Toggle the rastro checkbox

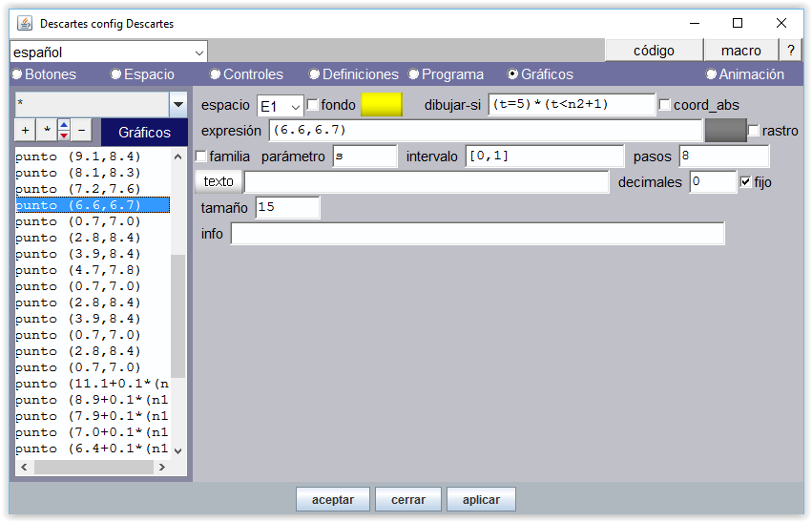(754, 131)
